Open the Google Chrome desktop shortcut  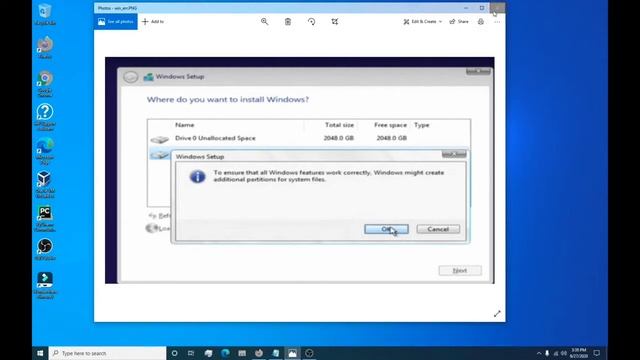coord(45,84)
